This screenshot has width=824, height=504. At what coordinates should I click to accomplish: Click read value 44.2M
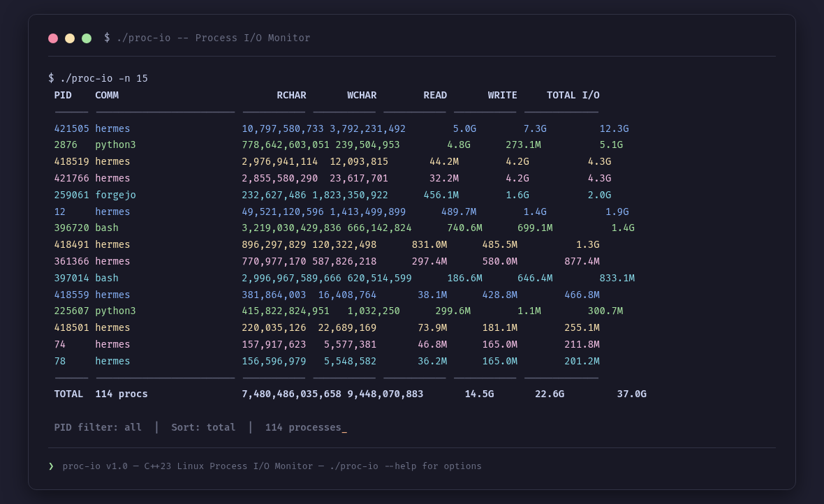coord(444,161)
